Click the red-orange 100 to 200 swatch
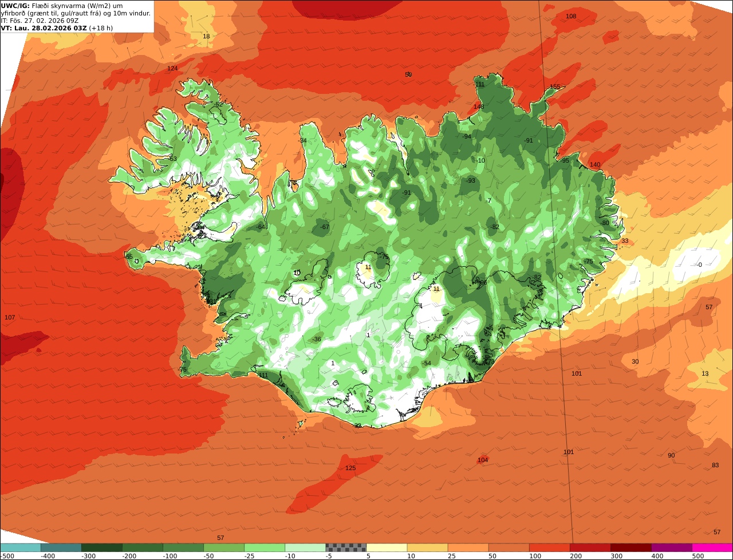This screenshot has width=733, height=560. click(x=549, y=547)
